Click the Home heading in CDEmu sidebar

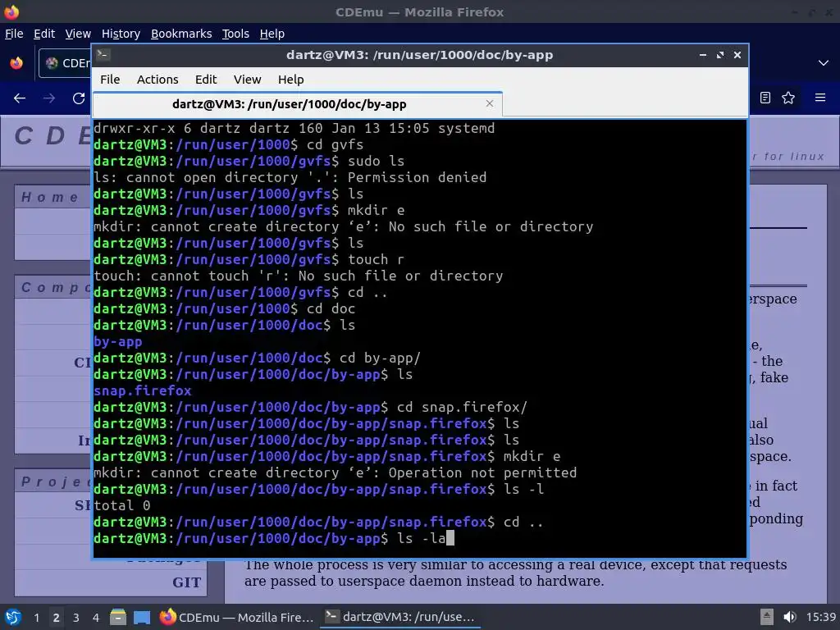click(49, 197)
